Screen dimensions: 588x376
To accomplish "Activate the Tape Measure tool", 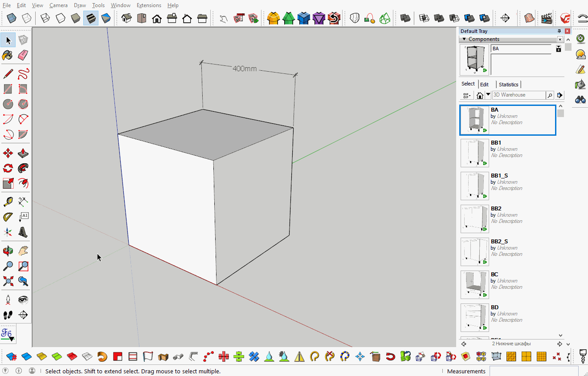I will click(x=8, y=201).
